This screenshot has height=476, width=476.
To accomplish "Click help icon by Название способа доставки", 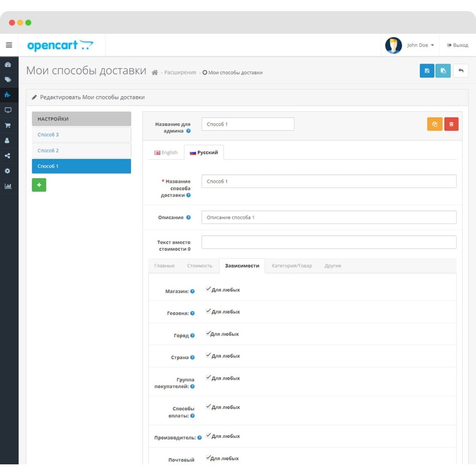I will [188, 195].
